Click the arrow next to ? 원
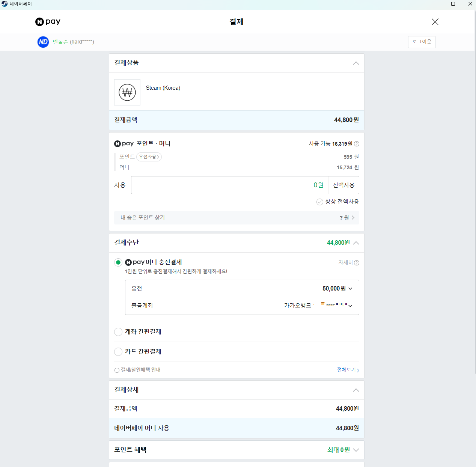Screen dimensions: 476x467 [353, 218]
